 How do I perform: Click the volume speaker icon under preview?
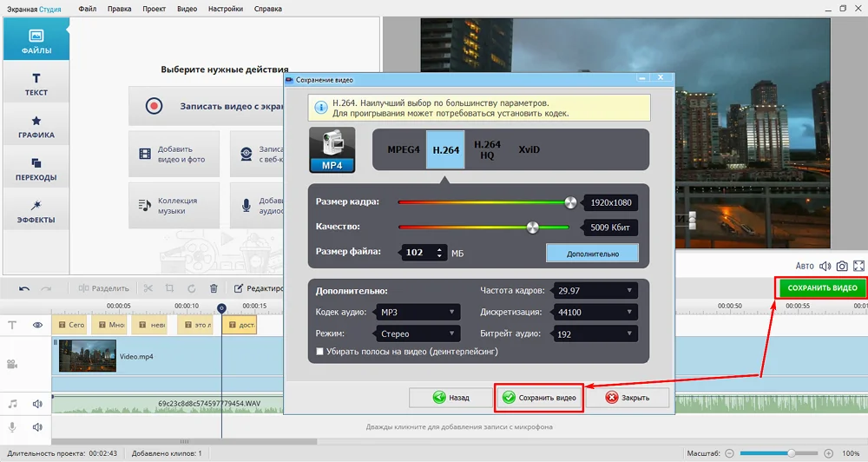[825, 266]
